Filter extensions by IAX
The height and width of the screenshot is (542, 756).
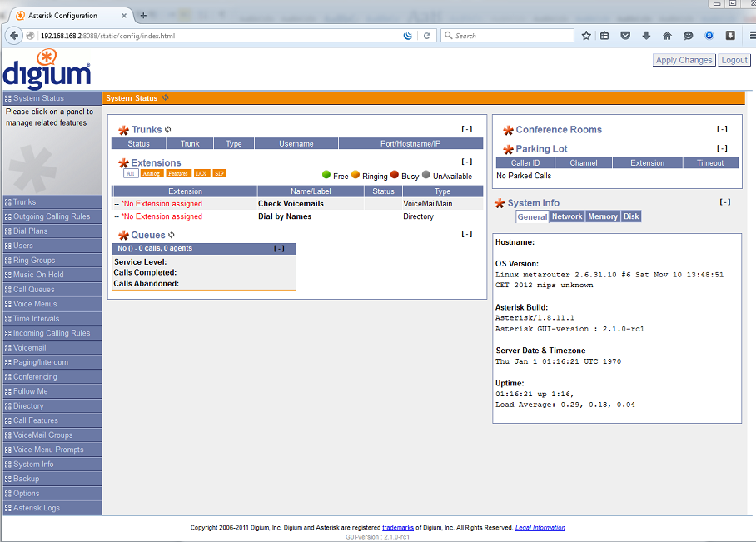point(201,174)
